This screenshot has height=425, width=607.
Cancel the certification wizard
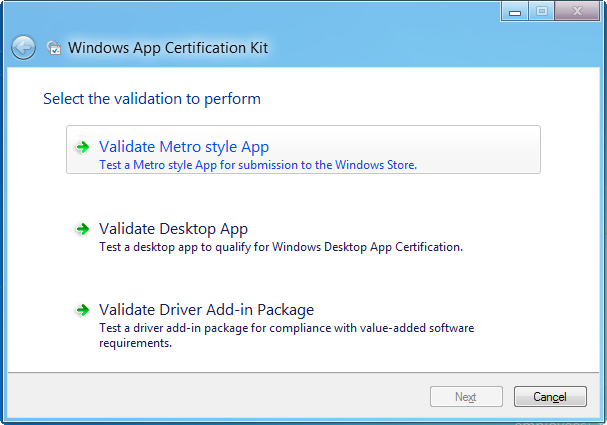coord(550,396)
